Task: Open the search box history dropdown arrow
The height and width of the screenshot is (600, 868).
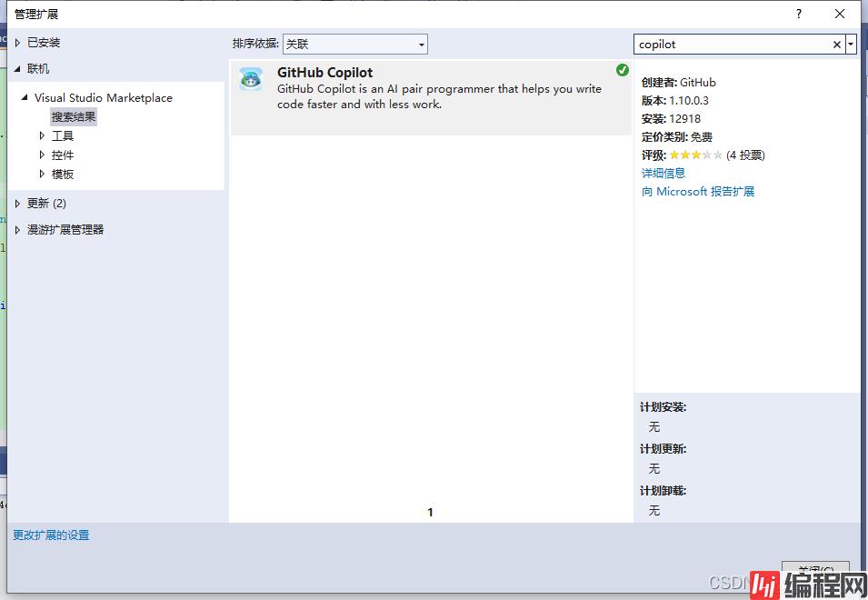Action: point(851,45)
